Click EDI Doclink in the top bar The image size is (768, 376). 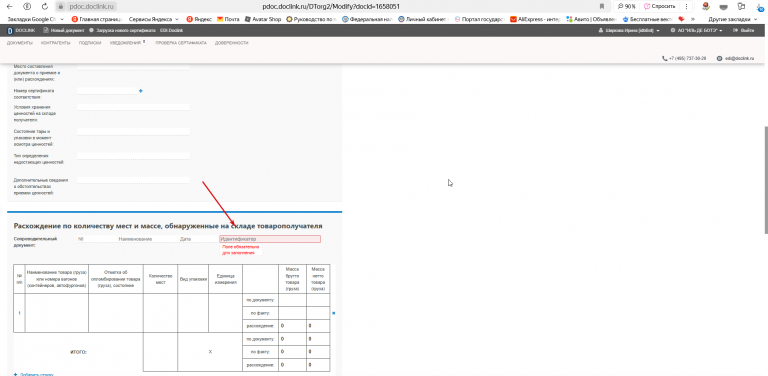[171, 30]
